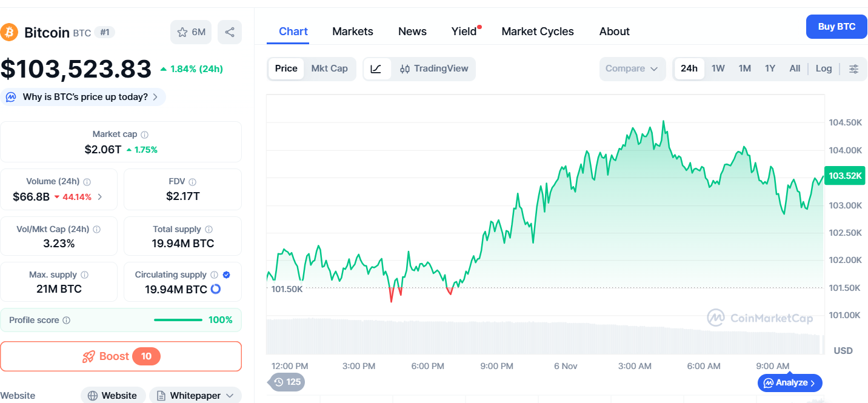Viewport: 868px width, 403px height.
Task: Set chart range to All
Action: click(x=795, y=68)
